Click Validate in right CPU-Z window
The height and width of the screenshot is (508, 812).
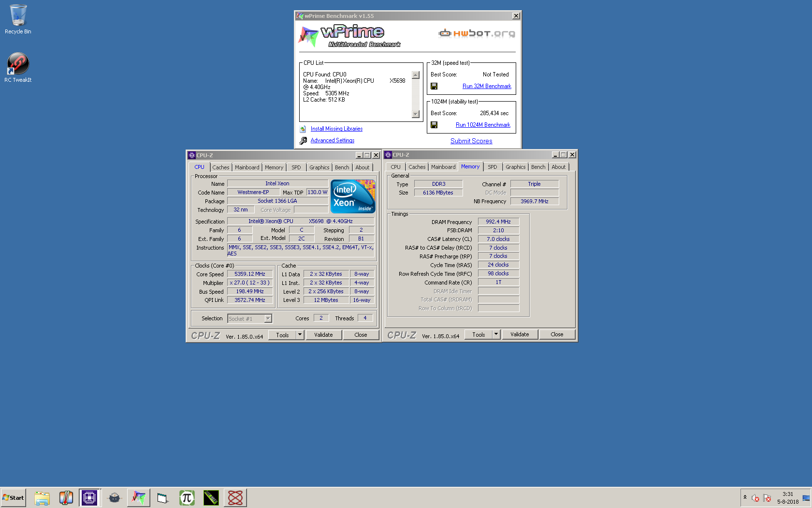pyautogui.click(x=520, y=334)
